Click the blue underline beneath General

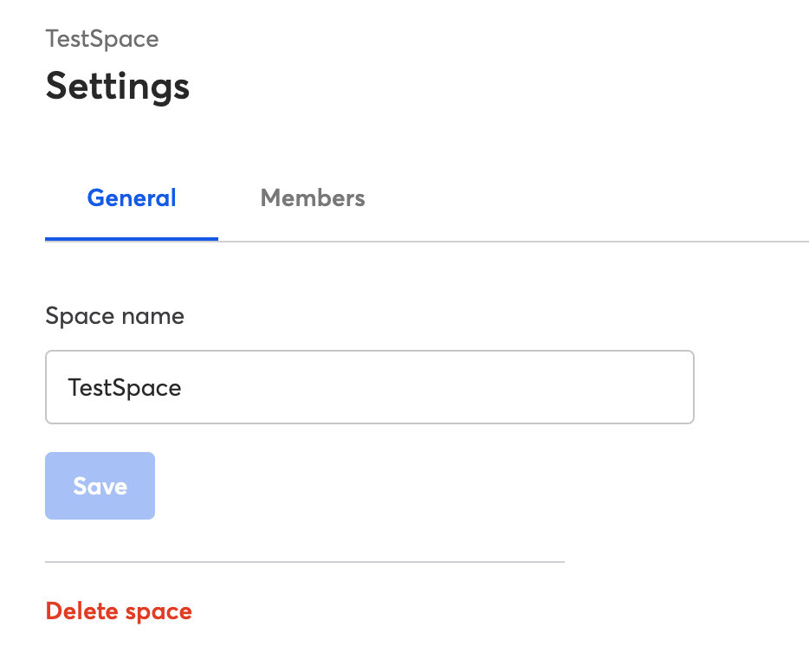132,239
